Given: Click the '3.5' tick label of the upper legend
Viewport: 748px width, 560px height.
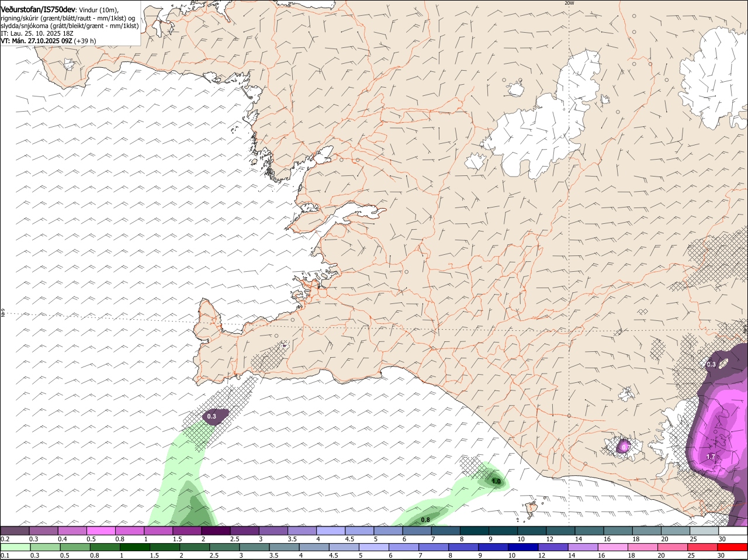Looking at the screenshot, I should pos(292,539).
